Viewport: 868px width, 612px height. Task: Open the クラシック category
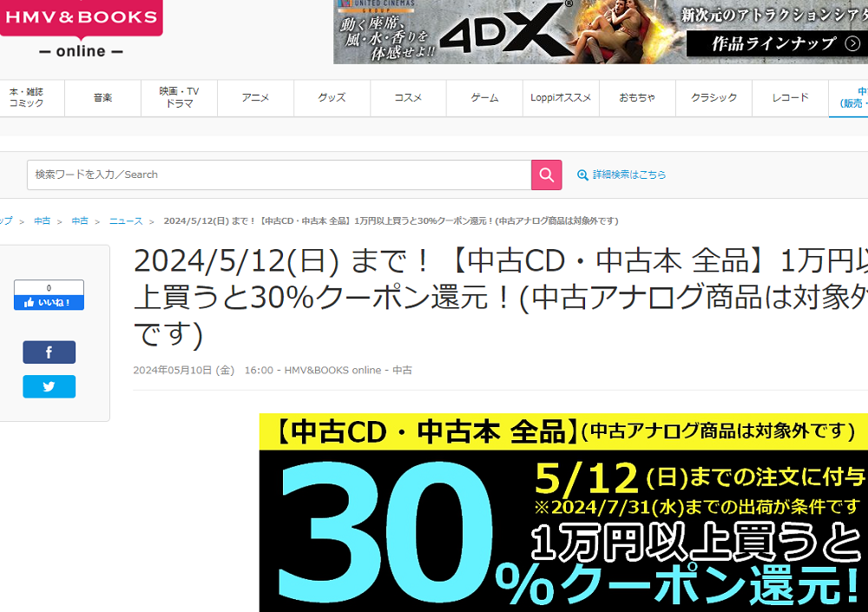pyautogui.click(x=714, y=97)
